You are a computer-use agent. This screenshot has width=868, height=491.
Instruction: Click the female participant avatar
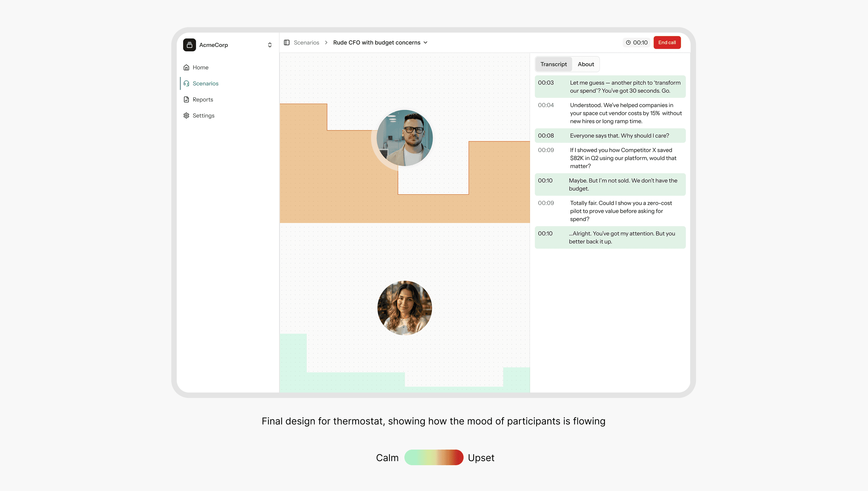[x=404, y=308]
